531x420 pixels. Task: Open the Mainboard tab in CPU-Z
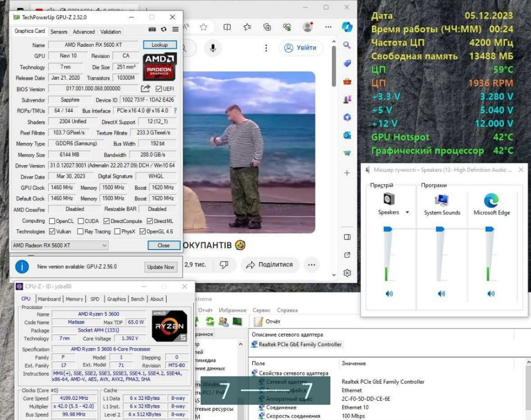[x=49, y=299]
